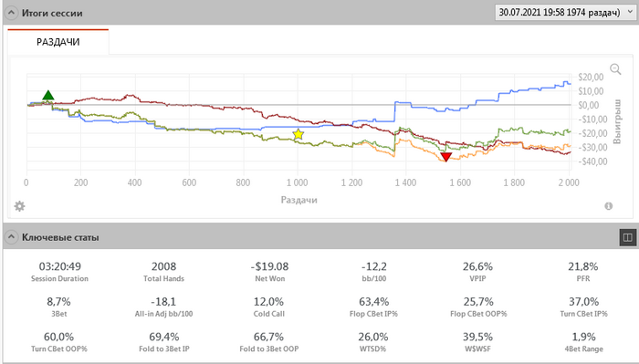Click the Net Won stat value
The width and height of the screenshot is (639, 364).
[269, 266]
